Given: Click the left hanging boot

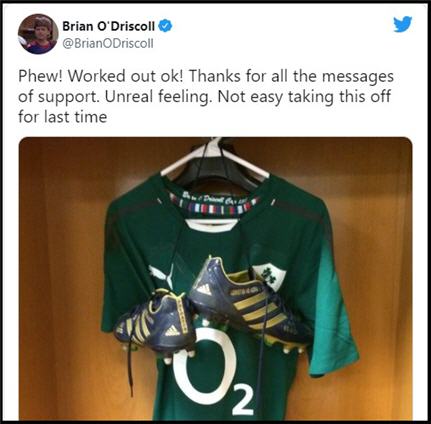Looking at the screenshot, I should (154, 323).
